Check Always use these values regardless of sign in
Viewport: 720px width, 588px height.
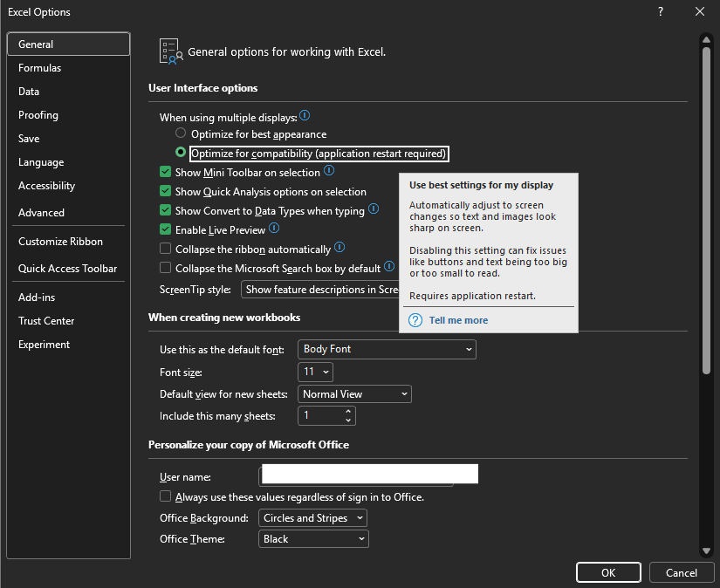point(165,496)
